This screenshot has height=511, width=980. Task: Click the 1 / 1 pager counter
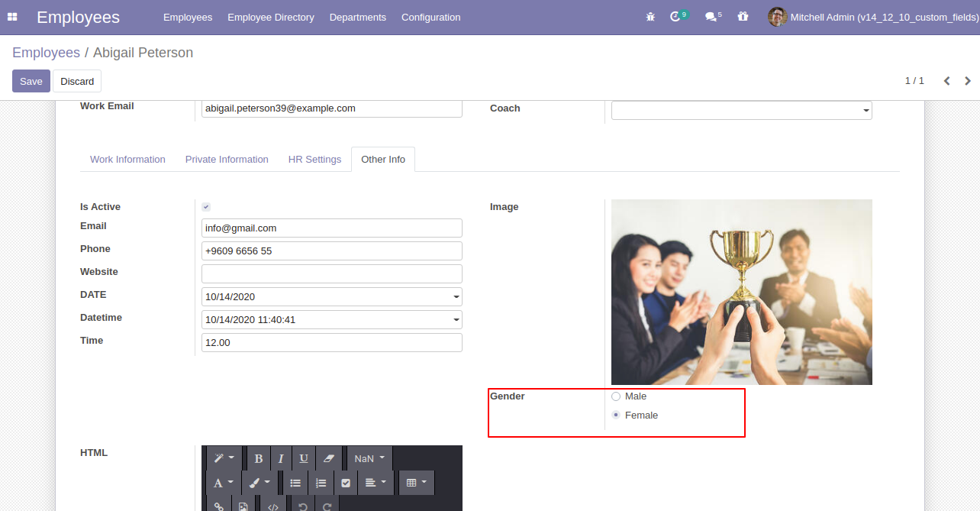coord(914,81)
